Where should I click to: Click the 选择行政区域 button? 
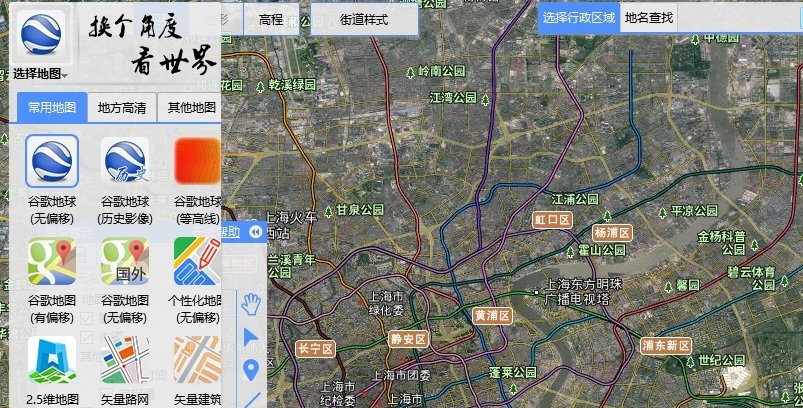[579, 18]
